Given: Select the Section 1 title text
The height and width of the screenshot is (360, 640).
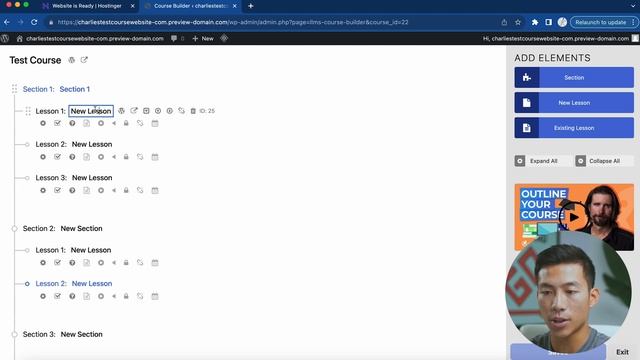Looking at the screenshot, I should coord(75,89).
